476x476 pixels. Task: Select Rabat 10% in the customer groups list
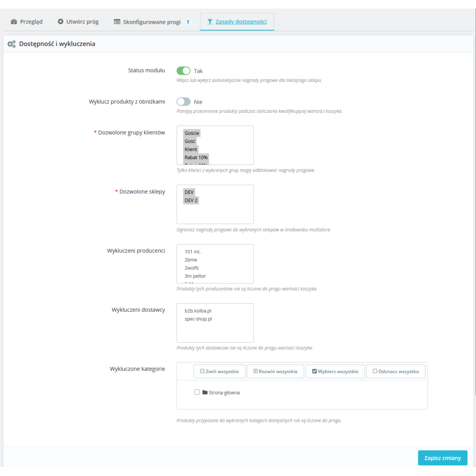[196, 157]
